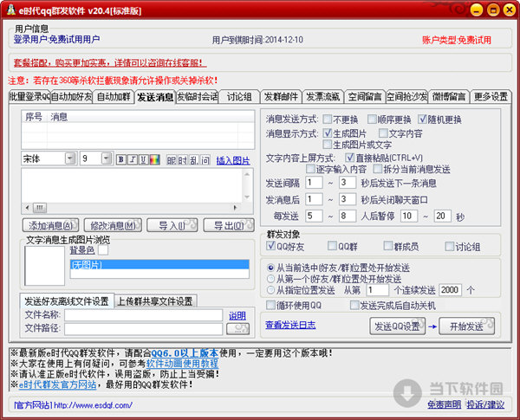
Task: Open 免责声明 link at bottom
Action: pos(444,404)
